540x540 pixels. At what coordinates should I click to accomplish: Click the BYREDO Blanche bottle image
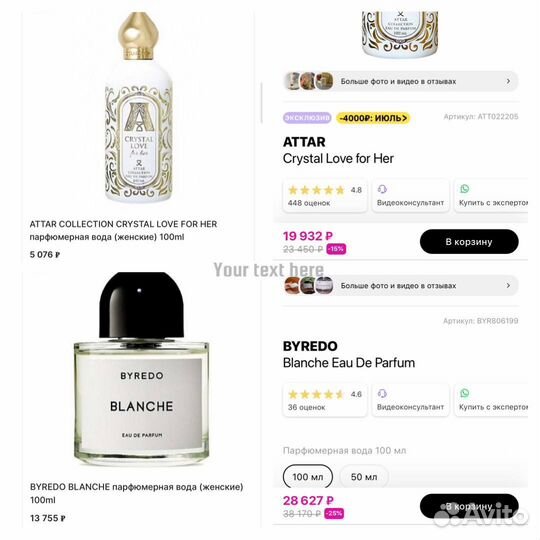142,368
